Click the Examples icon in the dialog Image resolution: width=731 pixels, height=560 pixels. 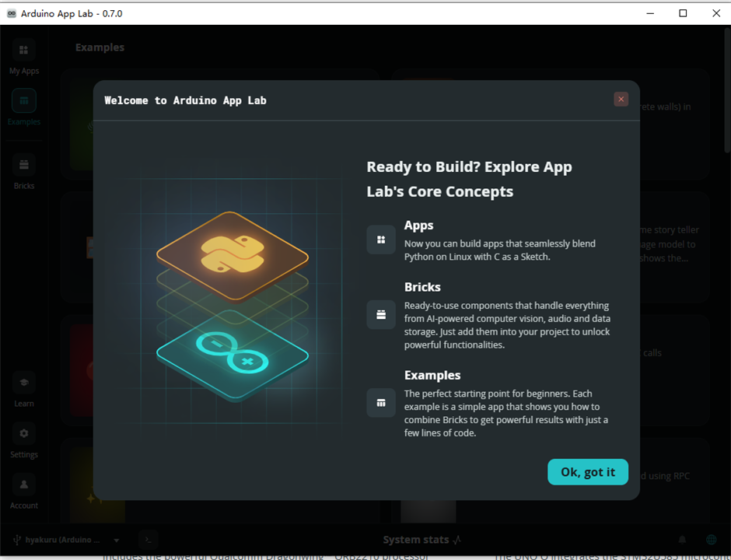381,403
